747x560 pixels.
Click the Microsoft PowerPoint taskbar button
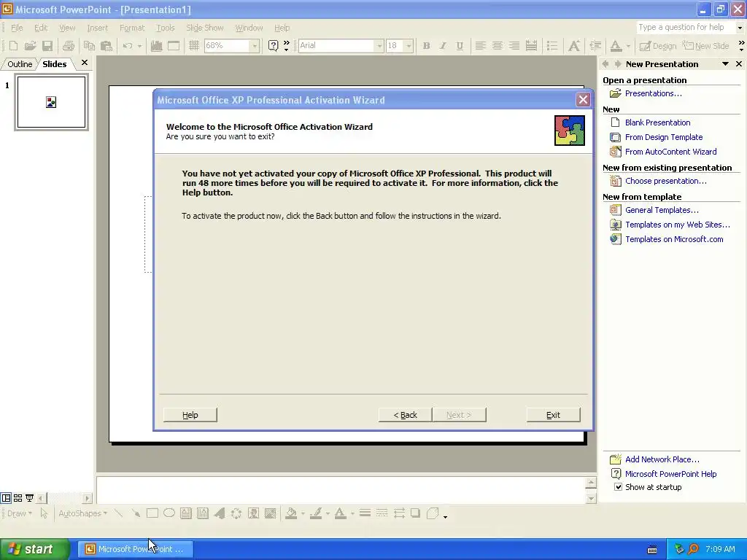click(x=136, y=549)
